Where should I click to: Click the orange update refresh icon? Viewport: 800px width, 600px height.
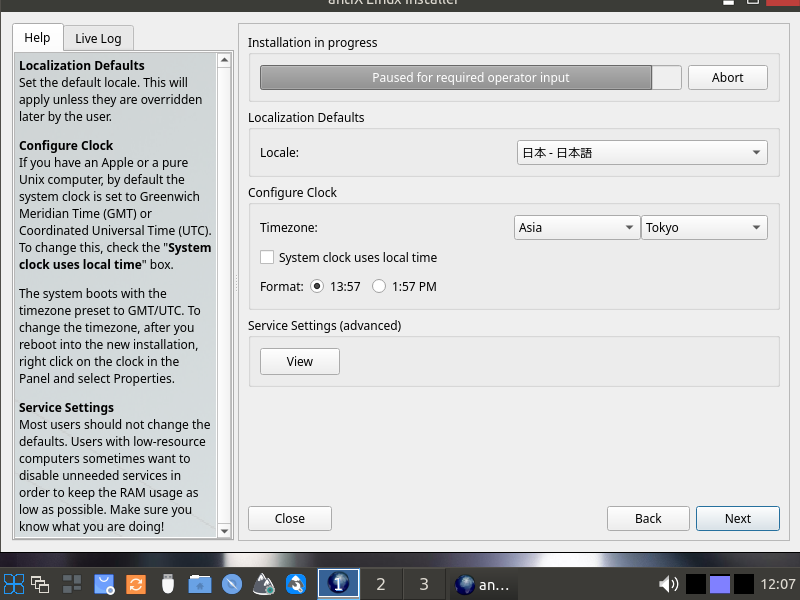point(136,584)
